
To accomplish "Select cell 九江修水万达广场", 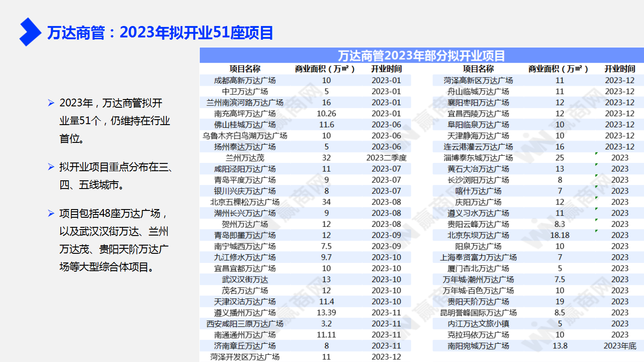I will click(245, 257).
